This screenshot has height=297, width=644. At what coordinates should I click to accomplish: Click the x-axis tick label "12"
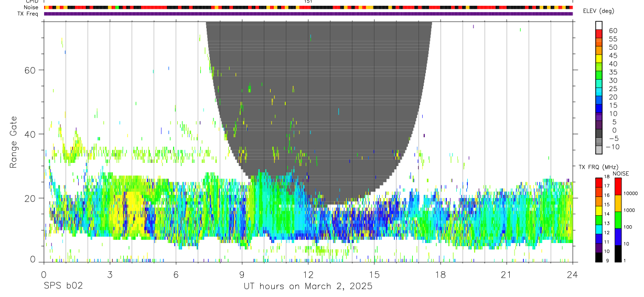pos(308,274)
